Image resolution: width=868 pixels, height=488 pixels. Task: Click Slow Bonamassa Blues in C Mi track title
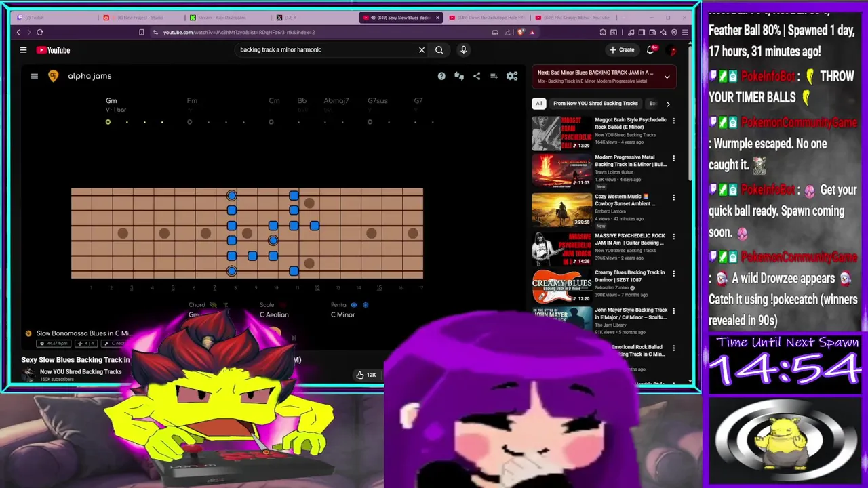pyautogui.click(x=84, y=333)
